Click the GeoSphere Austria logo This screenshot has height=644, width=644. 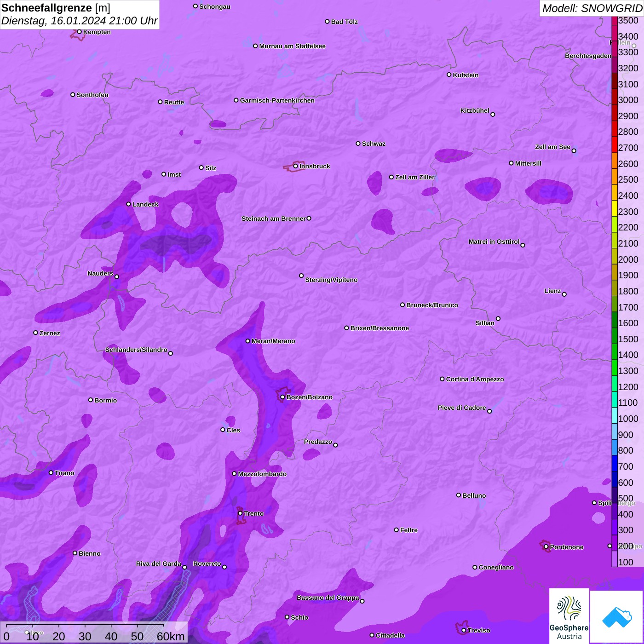[569, 615]
